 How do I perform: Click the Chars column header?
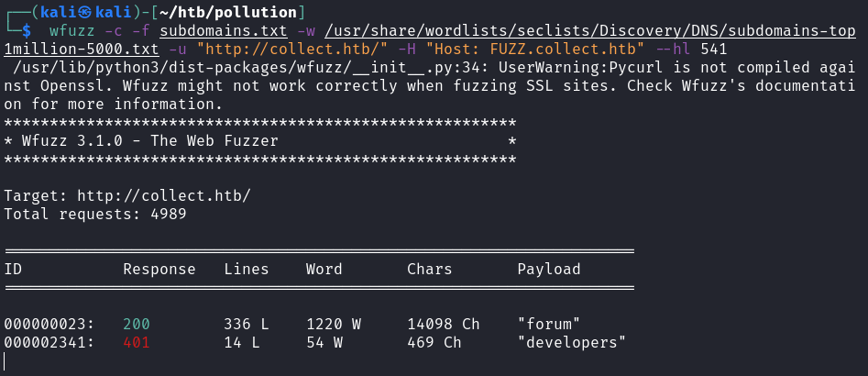(x=430, y=269)
